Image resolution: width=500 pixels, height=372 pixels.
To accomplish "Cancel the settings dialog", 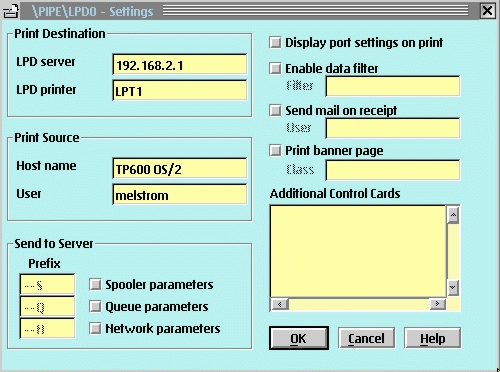I will (366, 338).
